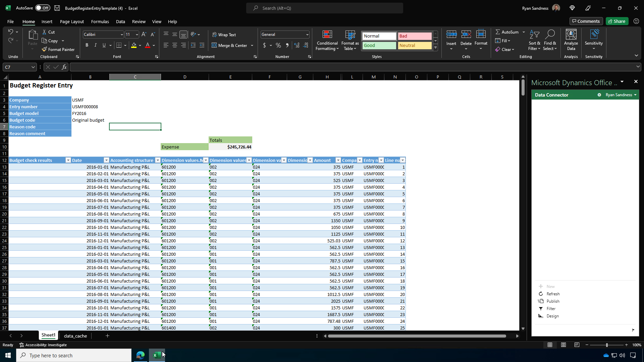Viewport: 644px width, 362px height.
Task: Click the Format Painter icon
Action: [44, 49]
